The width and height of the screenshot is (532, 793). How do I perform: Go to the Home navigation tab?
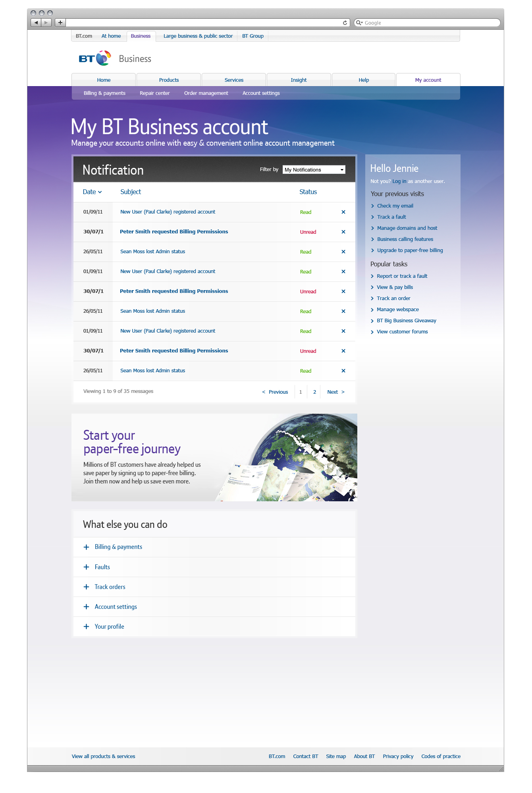[x=104, y=80]
